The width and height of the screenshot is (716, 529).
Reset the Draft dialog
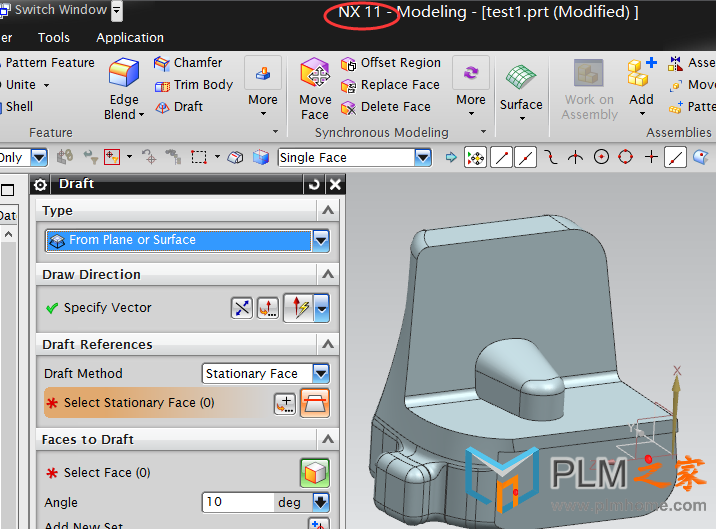coord(314,185)
